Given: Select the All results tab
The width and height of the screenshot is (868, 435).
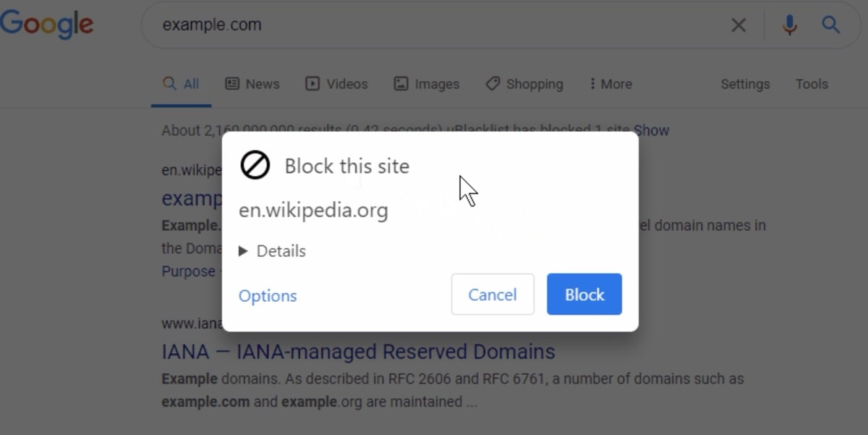Looking at the screenshot, I should pos(181,84).
